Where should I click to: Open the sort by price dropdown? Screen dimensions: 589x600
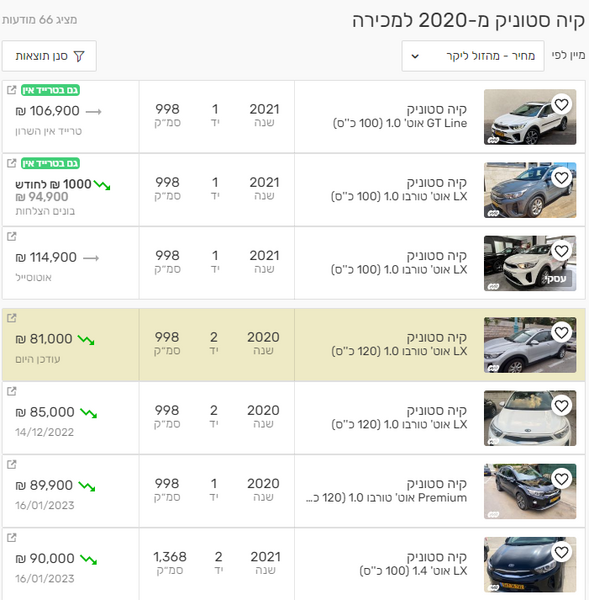tap(473, 56)
